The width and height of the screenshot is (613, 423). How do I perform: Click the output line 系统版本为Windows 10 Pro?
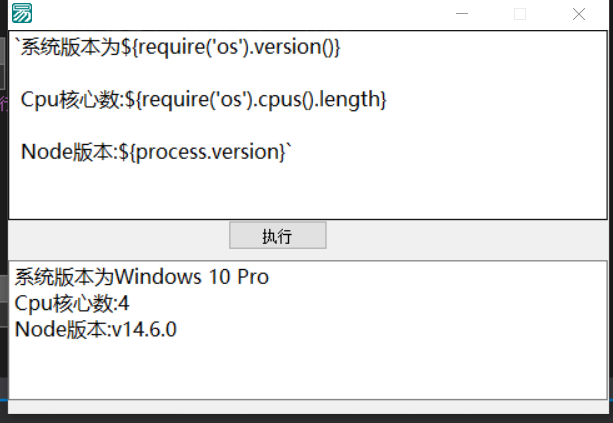(142, 277)
